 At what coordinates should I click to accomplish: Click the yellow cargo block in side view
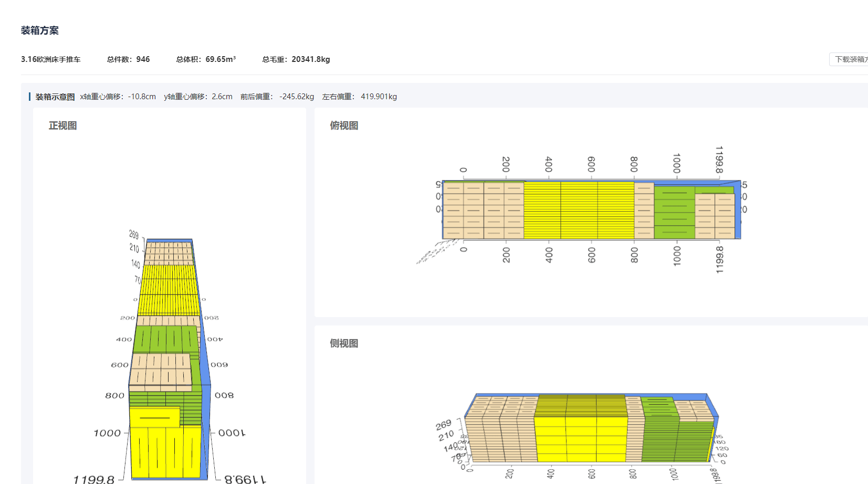(x=581, y=439)
